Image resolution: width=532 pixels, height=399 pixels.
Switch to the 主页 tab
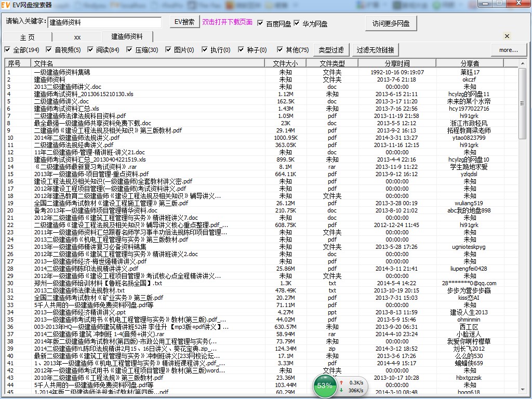tap(27, 37)
